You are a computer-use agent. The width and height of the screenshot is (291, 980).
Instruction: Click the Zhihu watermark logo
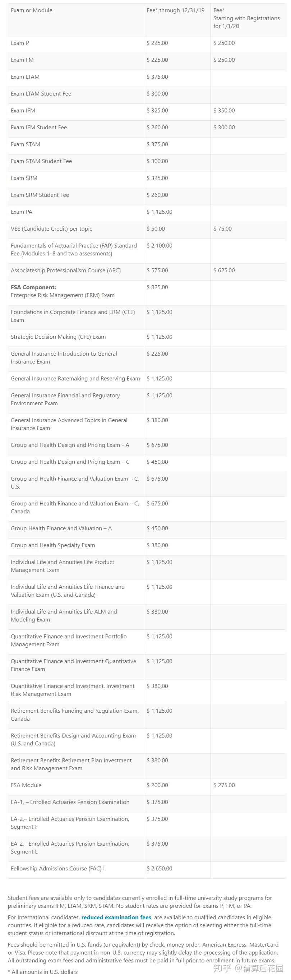(x=222, y=968)
